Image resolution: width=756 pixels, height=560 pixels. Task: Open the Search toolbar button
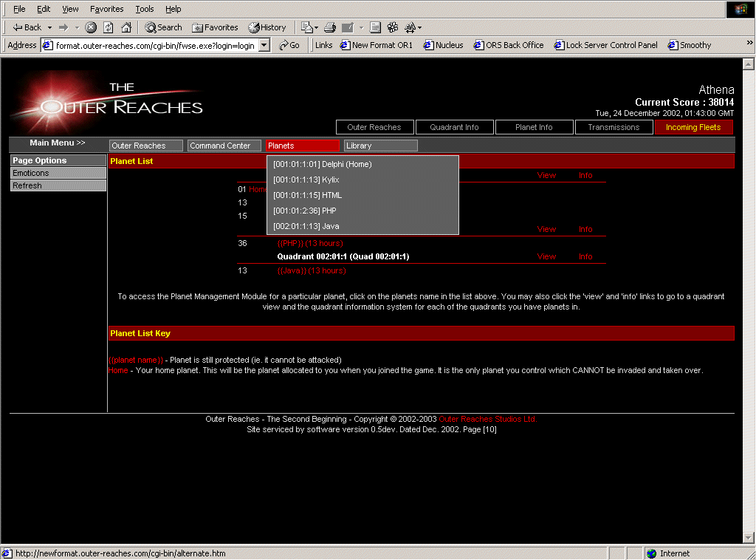(x=163, y=27)
